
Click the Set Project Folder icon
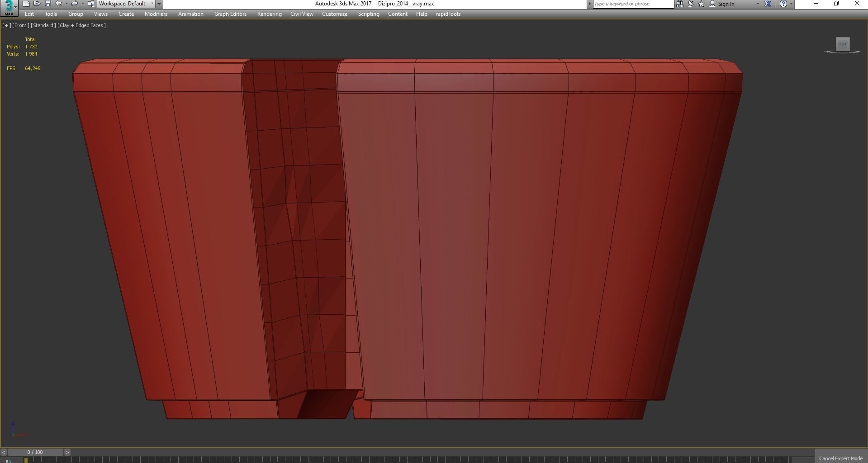click(x=91, y=4)
